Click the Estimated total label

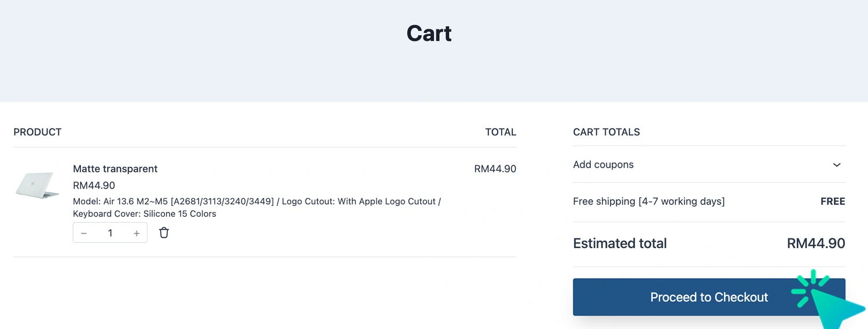coord(620,243)
